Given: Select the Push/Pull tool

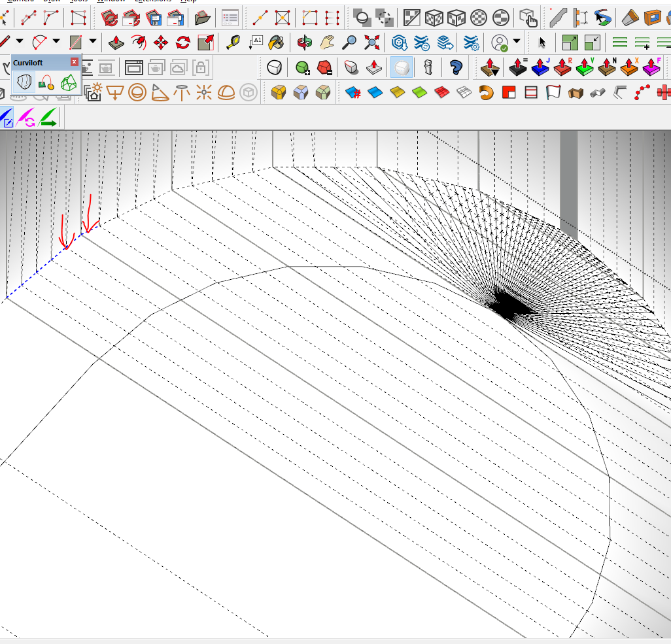Looking at the screenshot, I should [x=116, y=42].
